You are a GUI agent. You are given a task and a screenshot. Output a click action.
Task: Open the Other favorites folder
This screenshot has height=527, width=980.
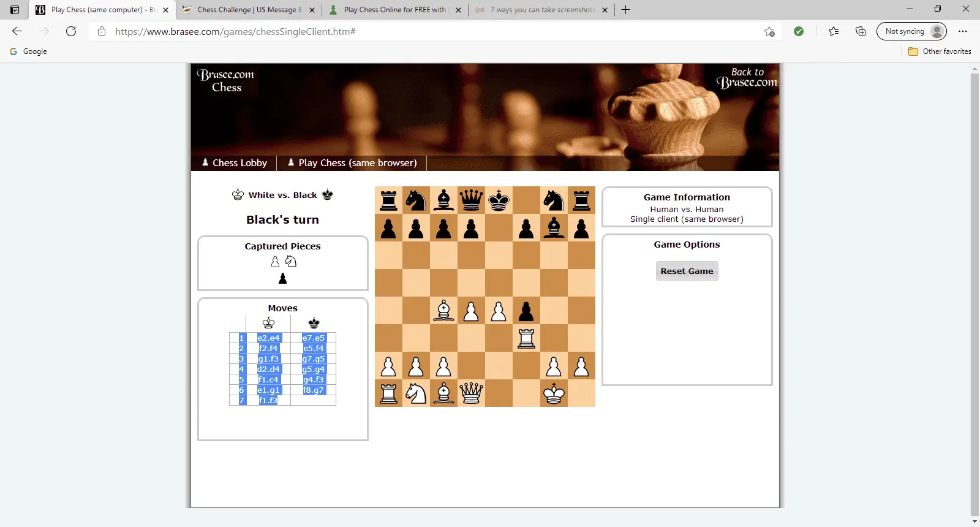(x=940, y=51)
